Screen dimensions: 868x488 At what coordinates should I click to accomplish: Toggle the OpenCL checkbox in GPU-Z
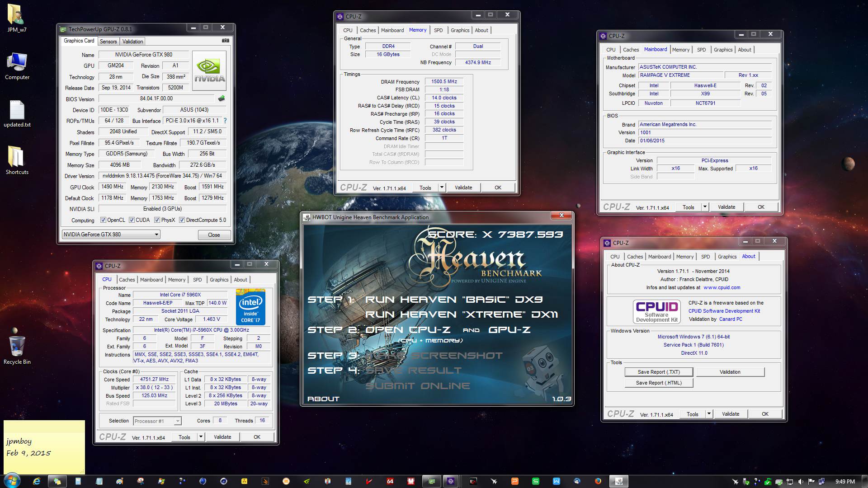click(x=103, y=220)
